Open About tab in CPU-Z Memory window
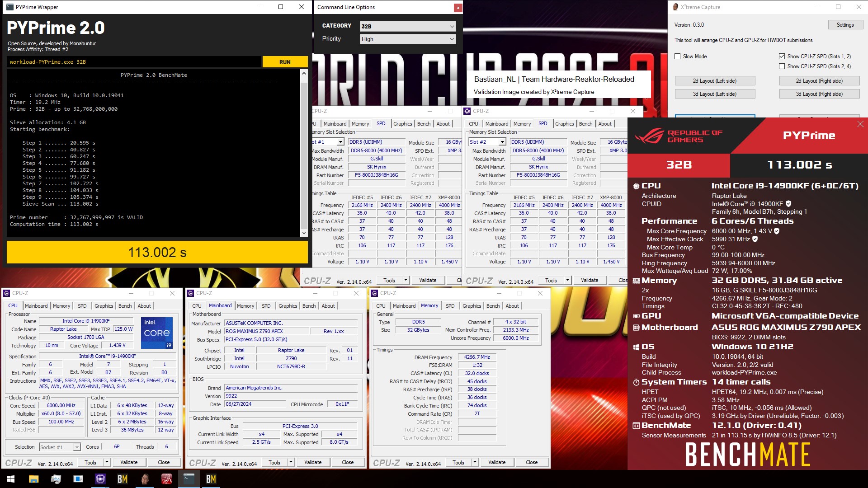The width and height of the screenshot is (868, 488). coord(512,306)
